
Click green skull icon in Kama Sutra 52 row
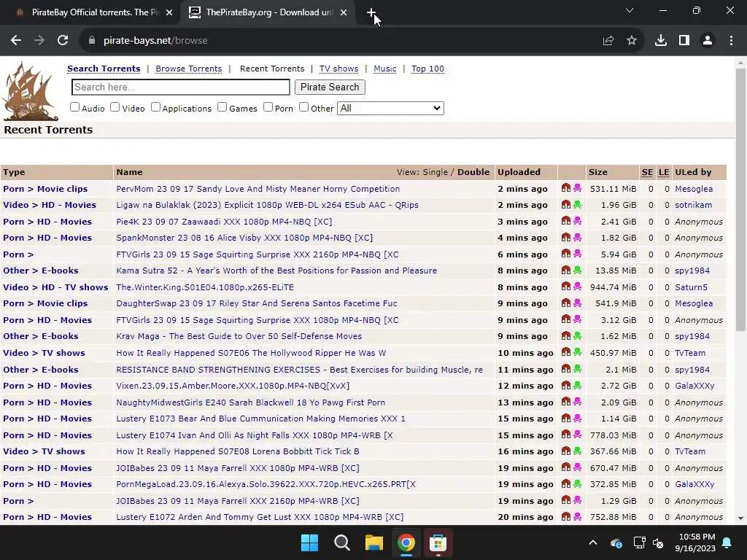(x=578, y=270)
